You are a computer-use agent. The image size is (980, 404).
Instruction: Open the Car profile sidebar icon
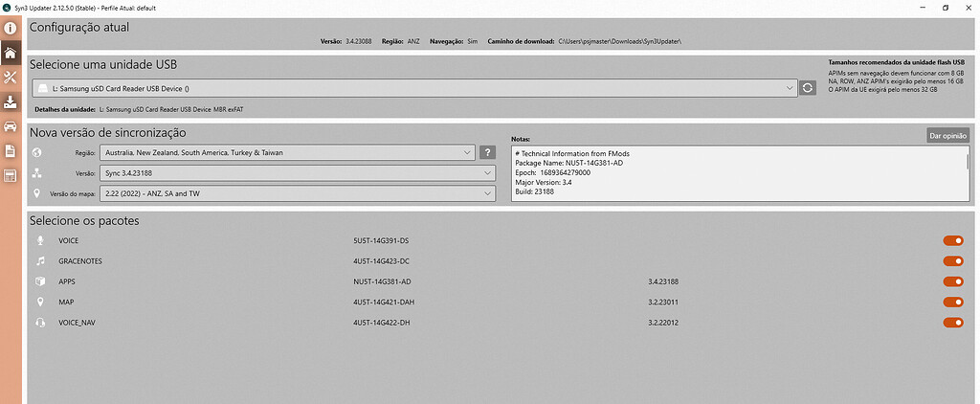(10, 127)
